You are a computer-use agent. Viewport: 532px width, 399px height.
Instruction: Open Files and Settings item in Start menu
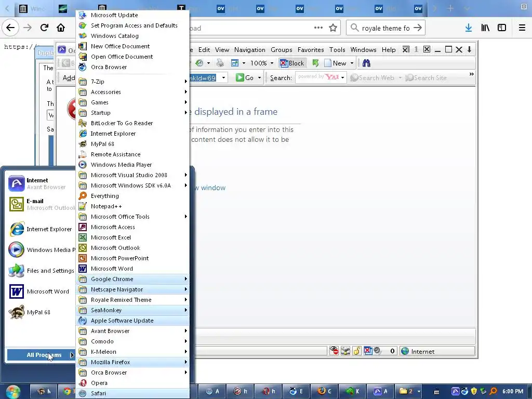[41, 270]
